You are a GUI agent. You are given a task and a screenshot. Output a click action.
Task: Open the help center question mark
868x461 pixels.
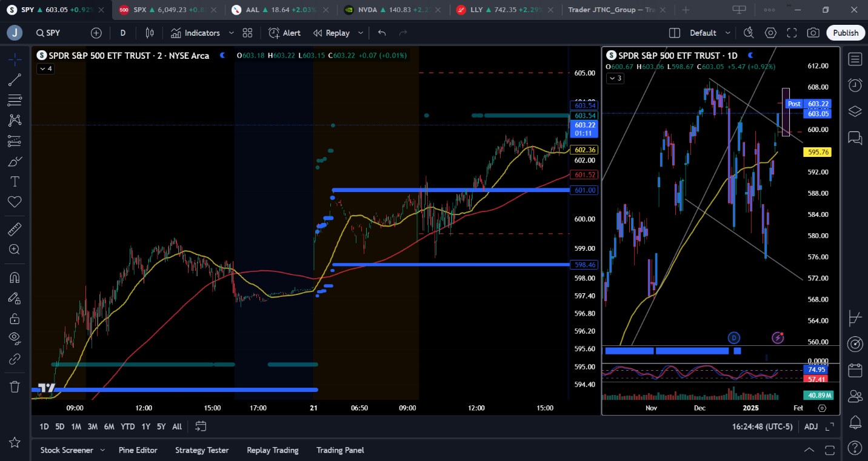(855, 449)
